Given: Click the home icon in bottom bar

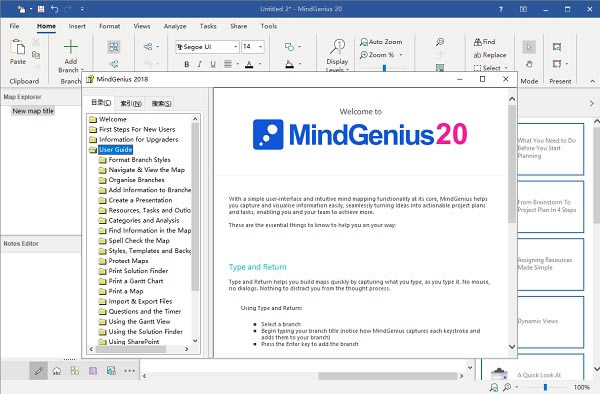Looking at the screenshot, I should pos(57,371).
